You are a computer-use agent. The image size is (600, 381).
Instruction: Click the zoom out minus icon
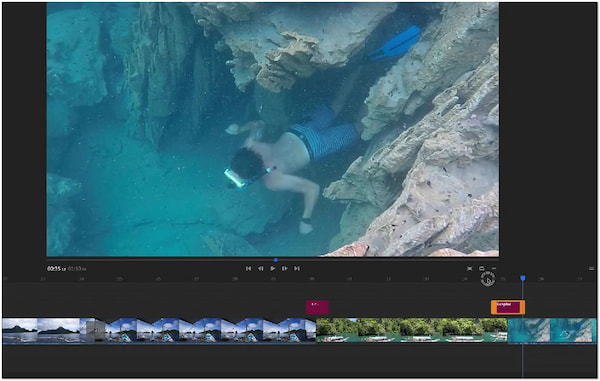494,269
